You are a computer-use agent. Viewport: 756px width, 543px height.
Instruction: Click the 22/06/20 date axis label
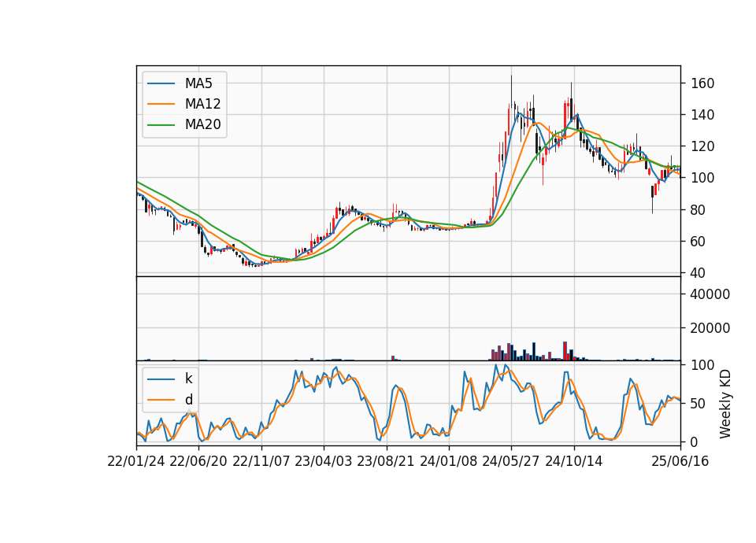[x=198, y=462]
